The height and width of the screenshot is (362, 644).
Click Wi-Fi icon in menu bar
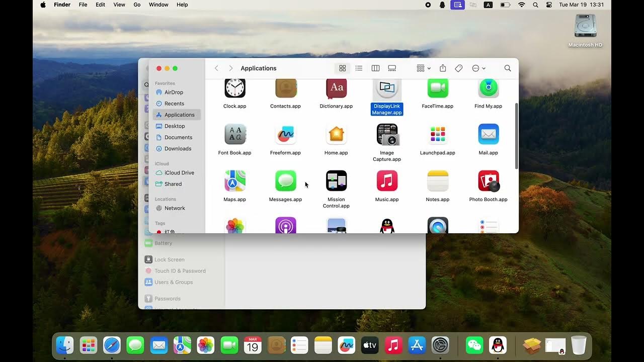(x=522, y=5)
